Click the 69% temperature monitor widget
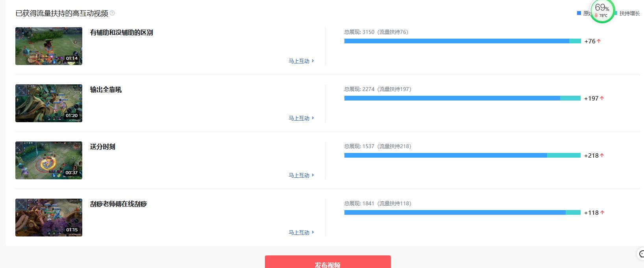The height and width of the screenshot is (268, 644). (x=602, y=10)
